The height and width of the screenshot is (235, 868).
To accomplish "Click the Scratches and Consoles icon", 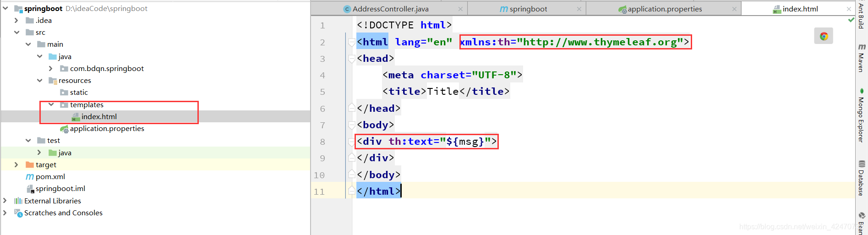I will (x=18, y=213).
